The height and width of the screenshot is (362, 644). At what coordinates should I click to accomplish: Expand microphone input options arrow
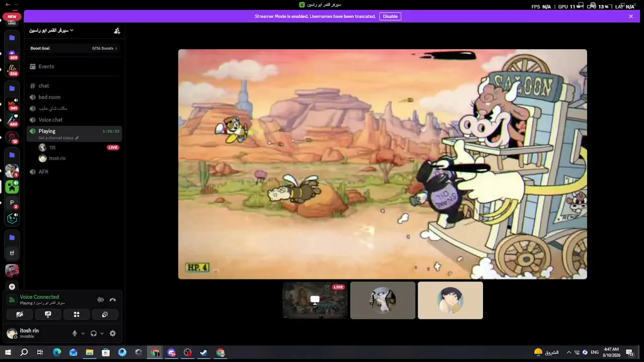coord(83,333)
